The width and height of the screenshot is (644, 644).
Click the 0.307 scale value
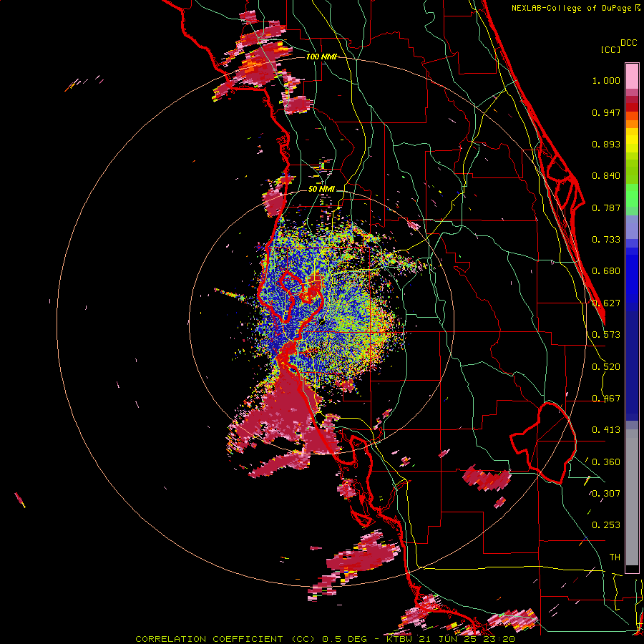[606, 493]
